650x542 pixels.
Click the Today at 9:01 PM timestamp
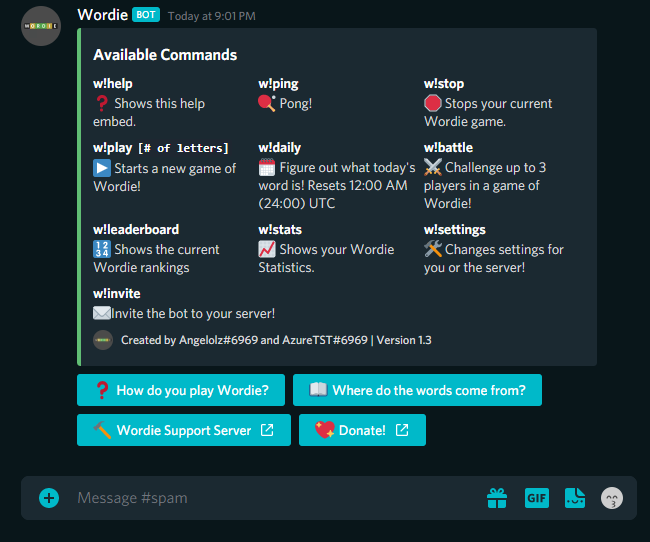point(211,16)
